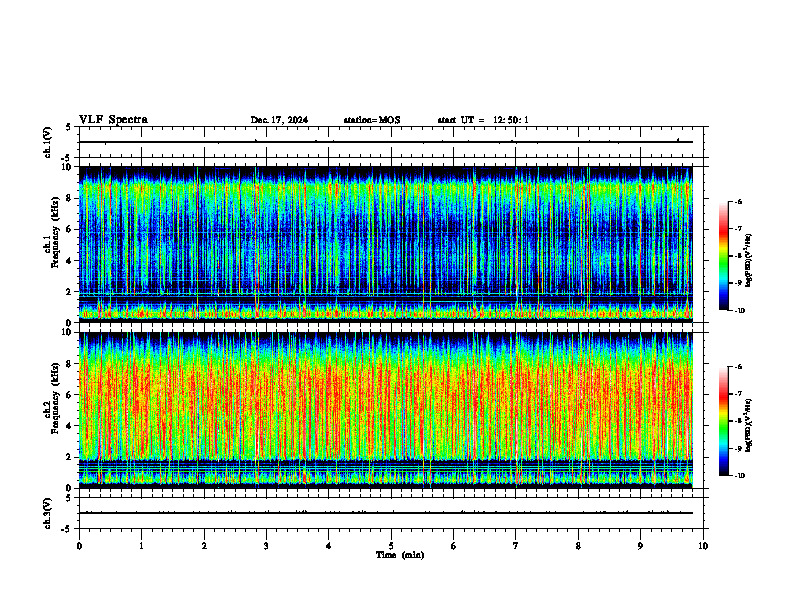Click the 'Time (min)' axis label
Viewport: 792px width, 612px height.
pyautogui.click(x=400, y=555)
